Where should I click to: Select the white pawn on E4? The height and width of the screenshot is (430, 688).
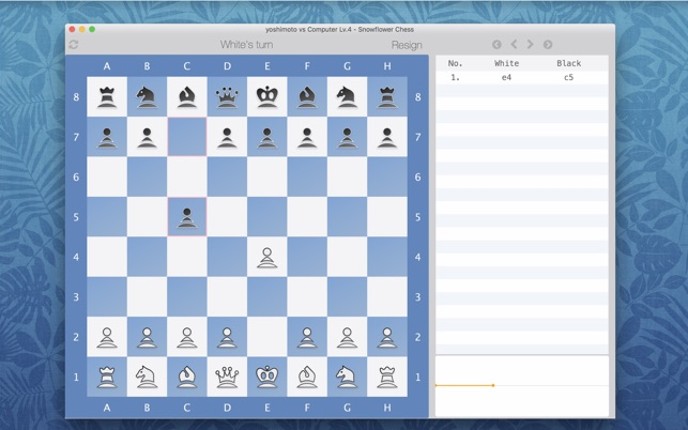pyautogui.click(x=267, y=258)
